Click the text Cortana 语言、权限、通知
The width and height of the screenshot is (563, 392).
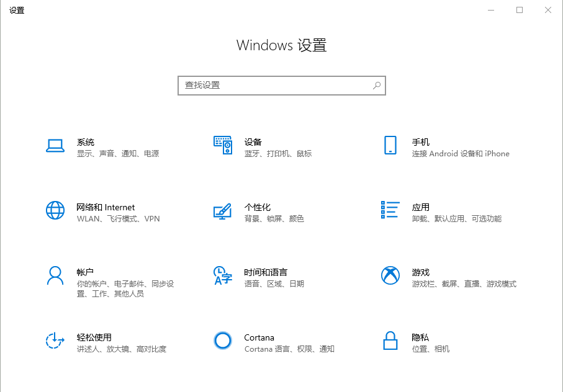click(289, 349)
